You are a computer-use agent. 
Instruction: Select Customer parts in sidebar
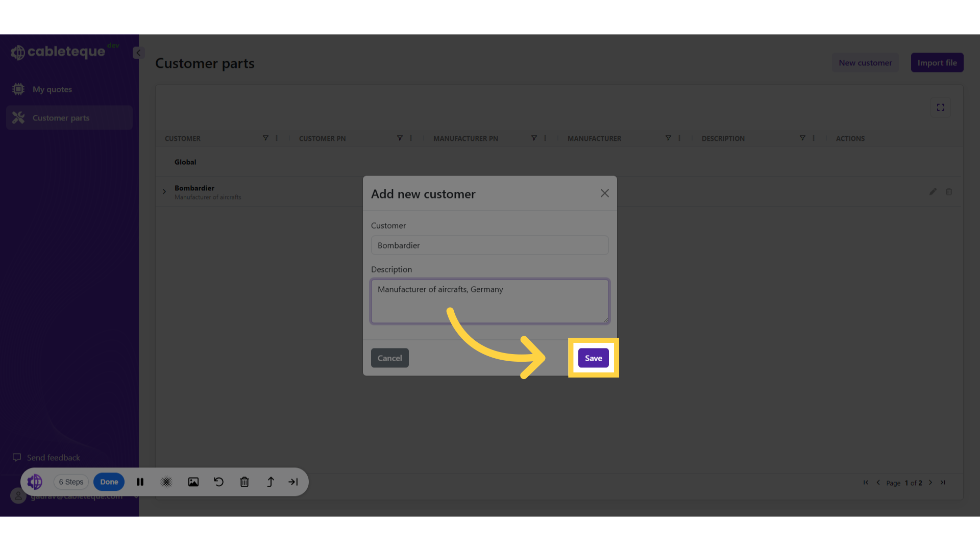[x=61, y=118]
